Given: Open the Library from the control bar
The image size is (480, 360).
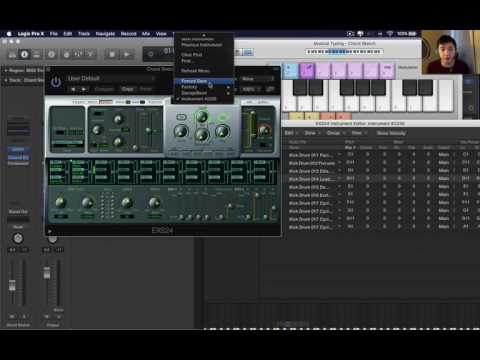Looking at the screenshot, I should [x=12, y=54].
